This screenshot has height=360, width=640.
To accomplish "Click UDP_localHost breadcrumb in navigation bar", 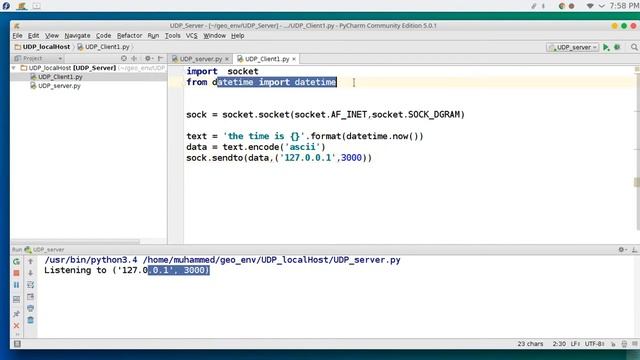I will coord(42,47).
